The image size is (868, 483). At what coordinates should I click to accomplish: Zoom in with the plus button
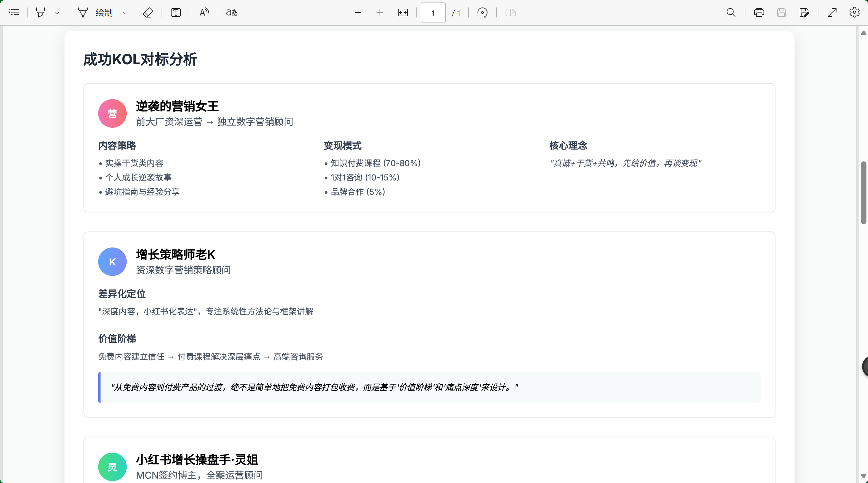point(380,12)
